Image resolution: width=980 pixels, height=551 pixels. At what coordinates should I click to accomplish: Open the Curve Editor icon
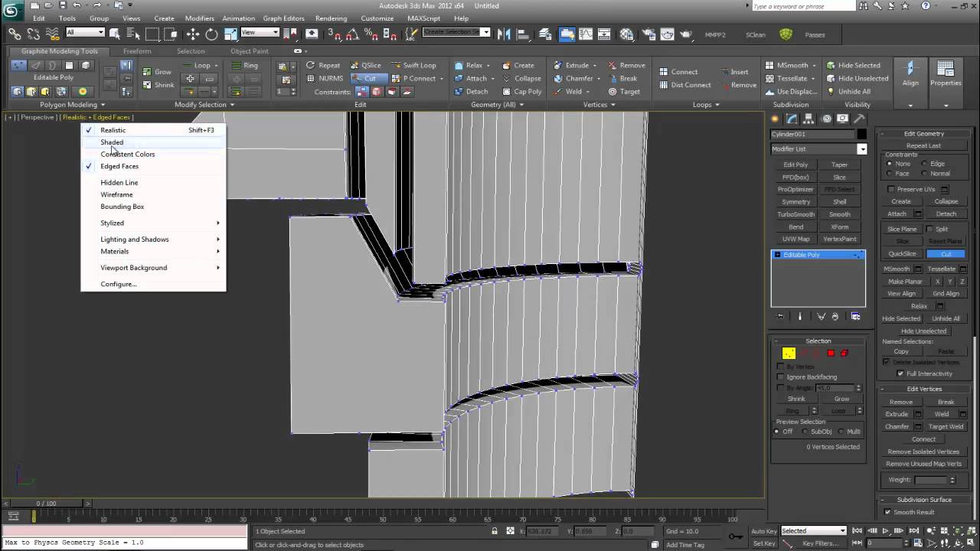click(586, 34)
